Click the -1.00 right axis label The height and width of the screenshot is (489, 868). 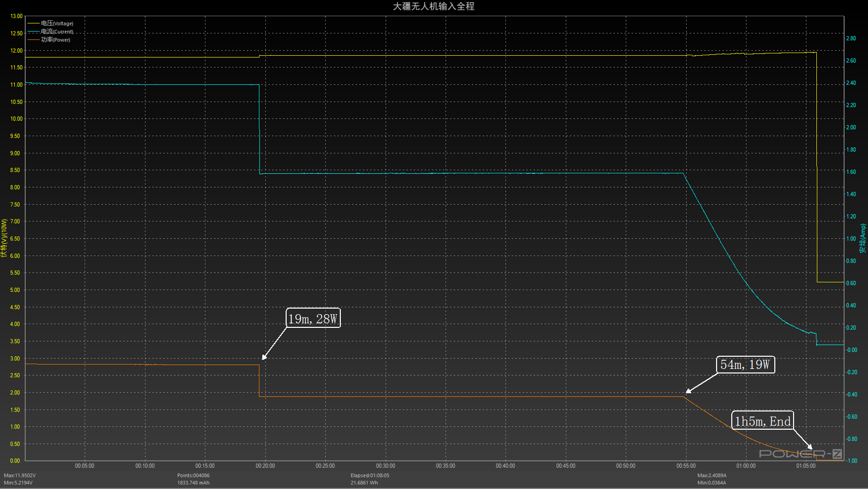852,461
